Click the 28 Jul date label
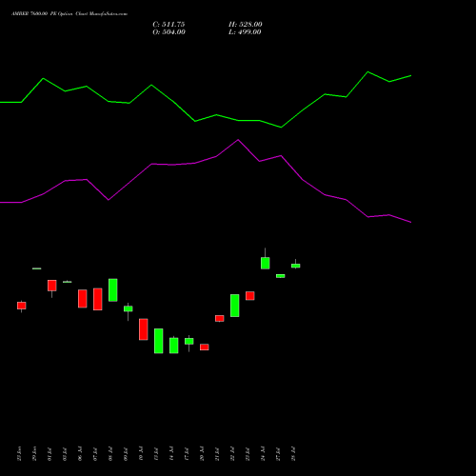 coord(293,454)
